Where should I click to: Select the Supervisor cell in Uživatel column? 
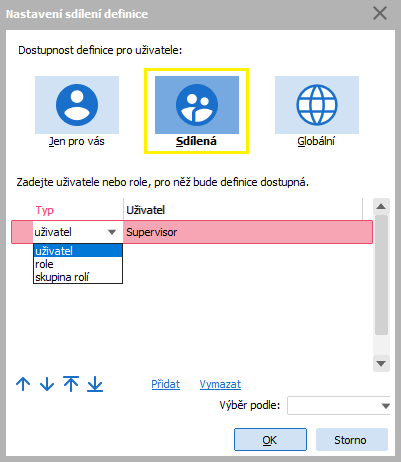(248, 232)
